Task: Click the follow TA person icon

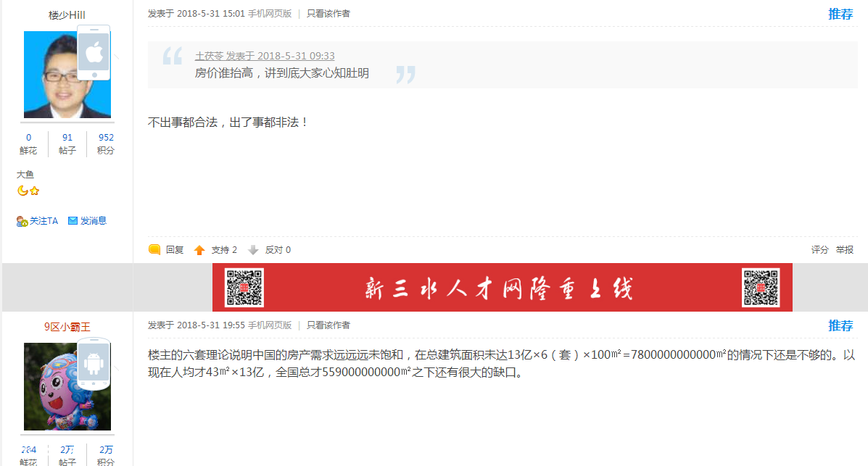Action: coord(22,221)
